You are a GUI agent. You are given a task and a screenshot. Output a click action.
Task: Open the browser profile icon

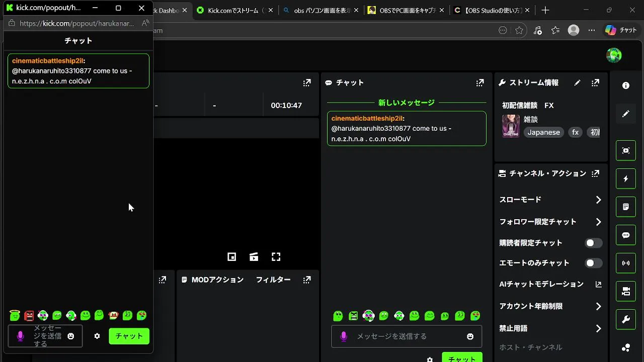[x=574, y=30]
